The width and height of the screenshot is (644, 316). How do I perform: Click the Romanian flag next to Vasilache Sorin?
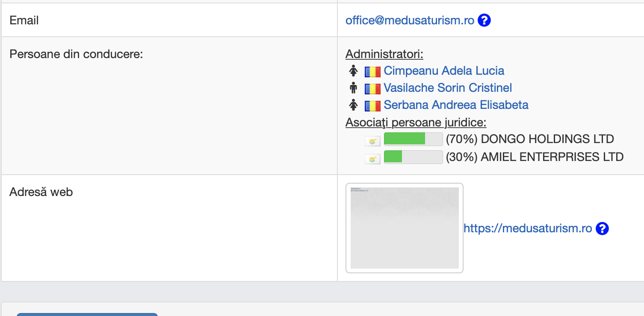click(x=372, y=89)
